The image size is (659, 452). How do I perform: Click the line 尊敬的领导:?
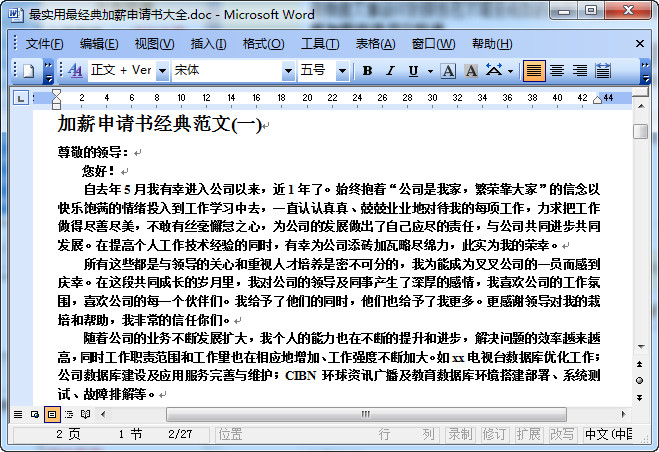[x=93, y=152]
